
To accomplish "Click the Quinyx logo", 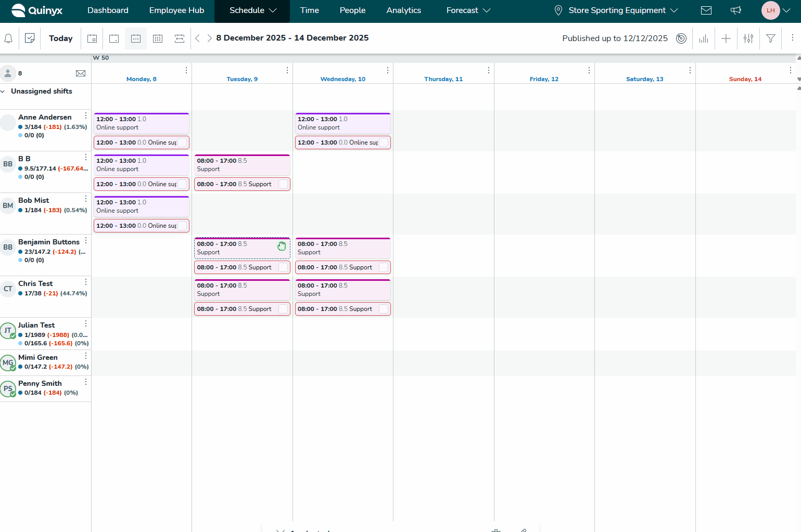I will point(37,10).
